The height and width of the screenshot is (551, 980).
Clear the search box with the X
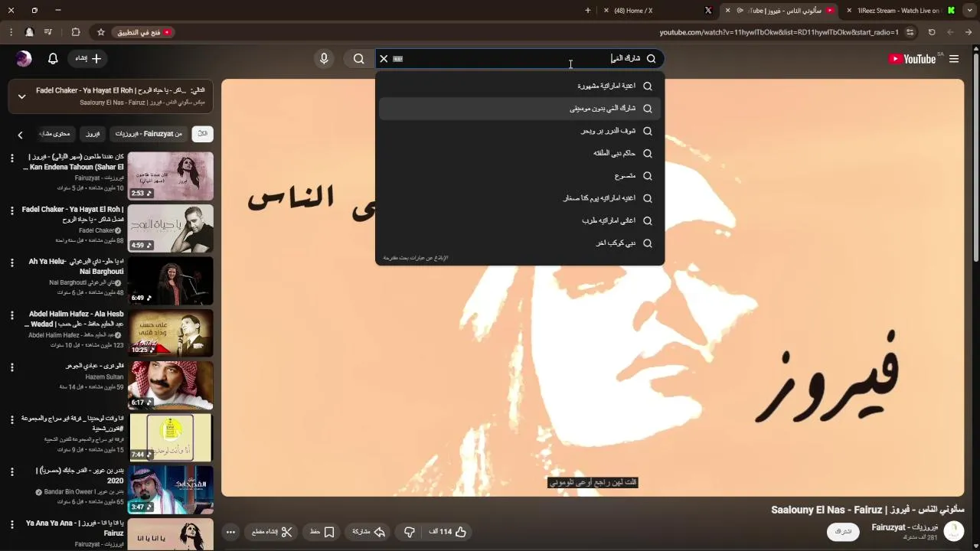tap(384, 59)
